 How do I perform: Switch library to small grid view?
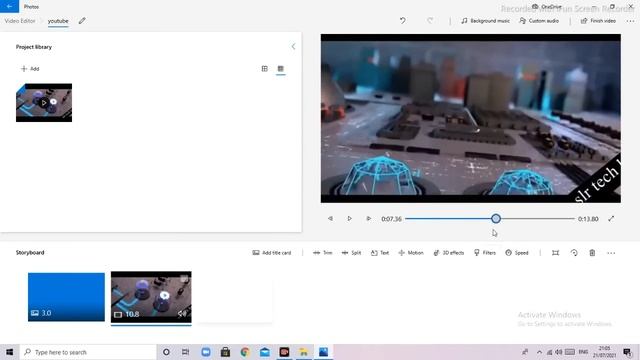[x=280, y=69]
